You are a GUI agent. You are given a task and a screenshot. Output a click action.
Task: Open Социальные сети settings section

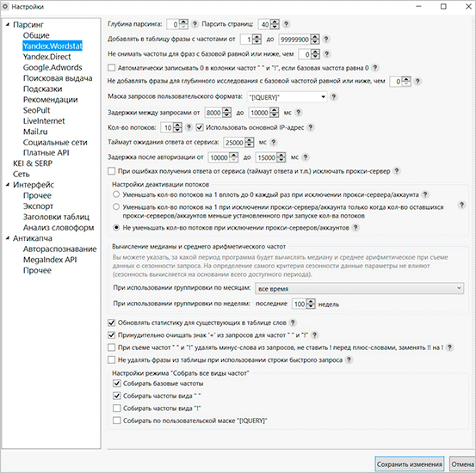click(x=55, y=142)
